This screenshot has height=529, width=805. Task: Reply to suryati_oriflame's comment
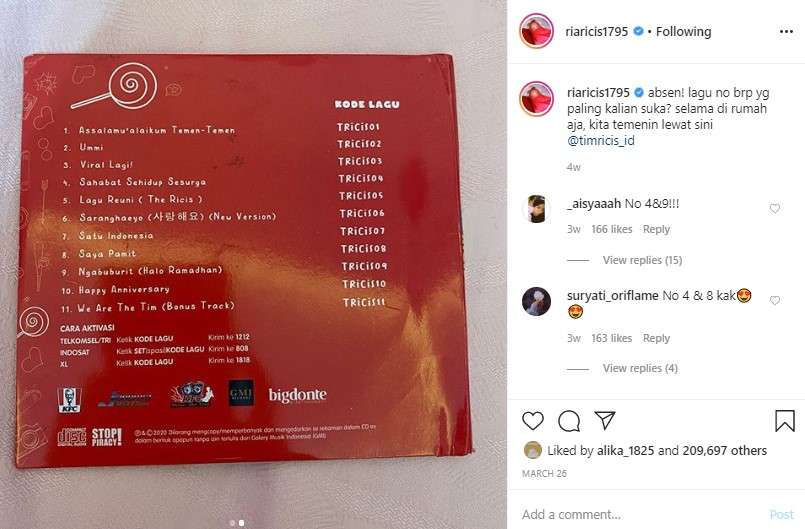point(656,338)
